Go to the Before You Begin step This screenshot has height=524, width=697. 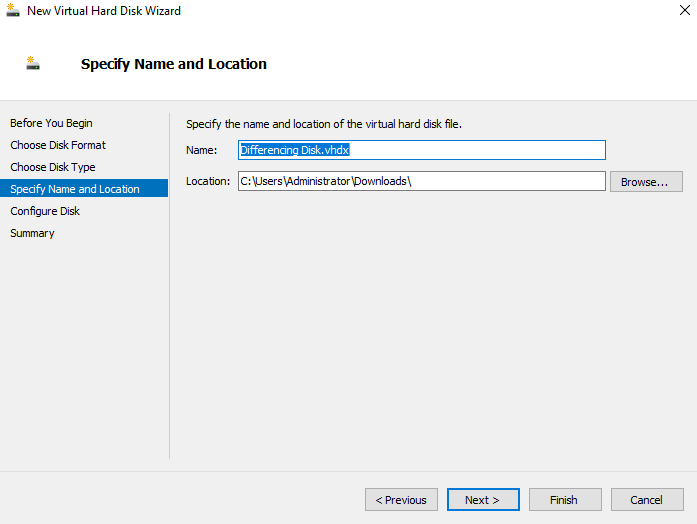coord(51,123)
